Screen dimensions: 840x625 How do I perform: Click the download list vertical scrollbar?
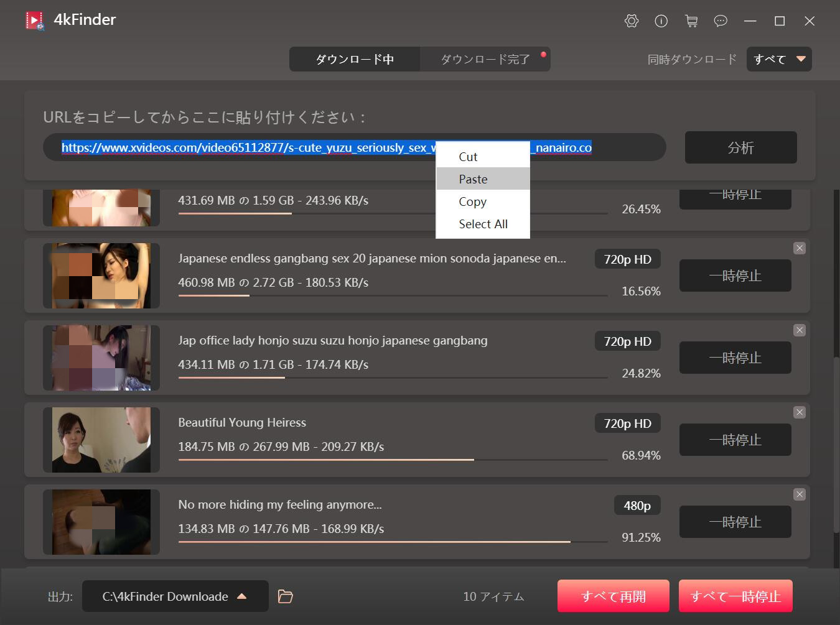click(836, 445)
